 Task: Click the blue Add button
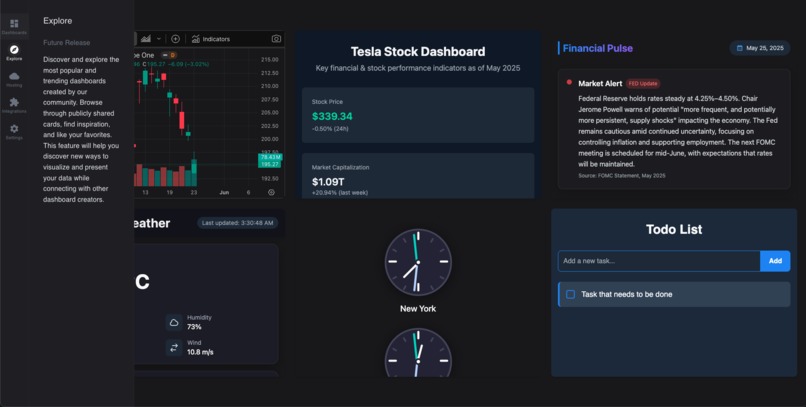click(775, 261)
